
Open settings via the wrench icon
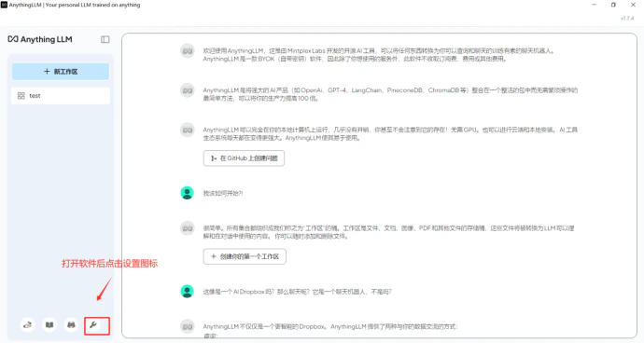tap(93, 325)
